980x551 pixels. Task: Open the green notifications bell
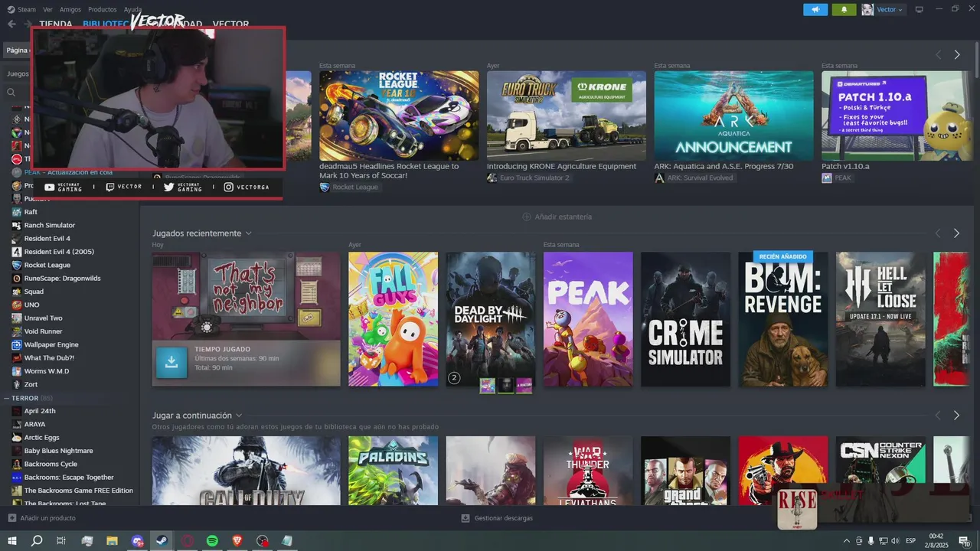click(844, 9)
